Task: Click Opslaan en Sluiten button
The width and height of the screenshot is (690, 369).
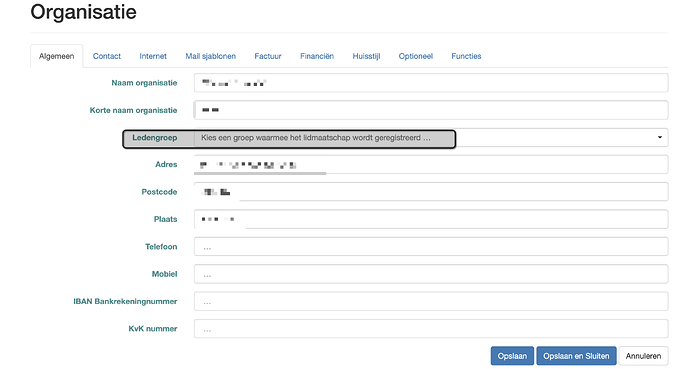Action: click(576, 356)
